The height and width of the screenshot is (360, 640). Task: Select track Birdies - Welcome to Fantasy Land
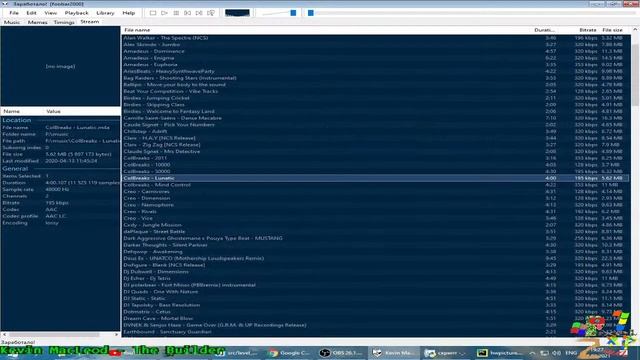tap(376, 111)
